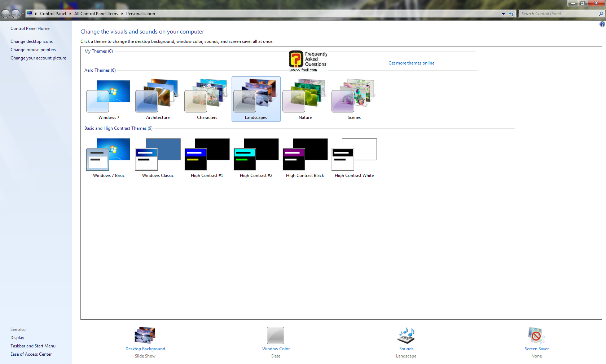Apply the Nature theme

click(305, 99)
